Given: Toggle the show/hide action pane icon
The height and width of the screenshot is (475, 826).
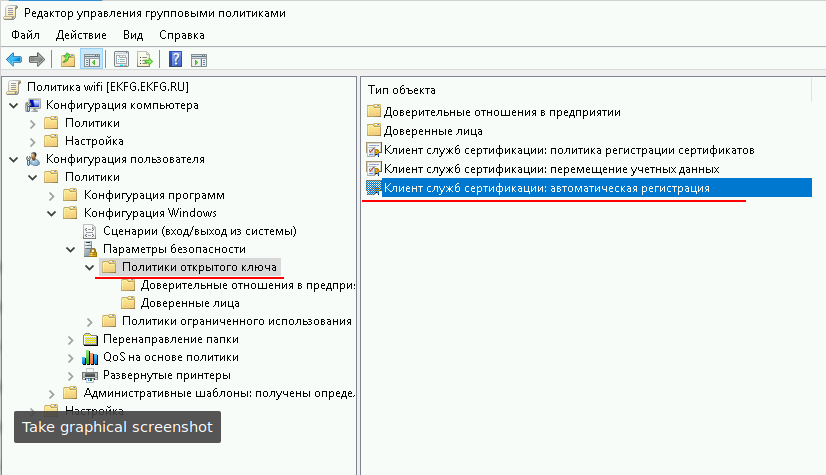Looking at the screenshot, I should point(198,60).
